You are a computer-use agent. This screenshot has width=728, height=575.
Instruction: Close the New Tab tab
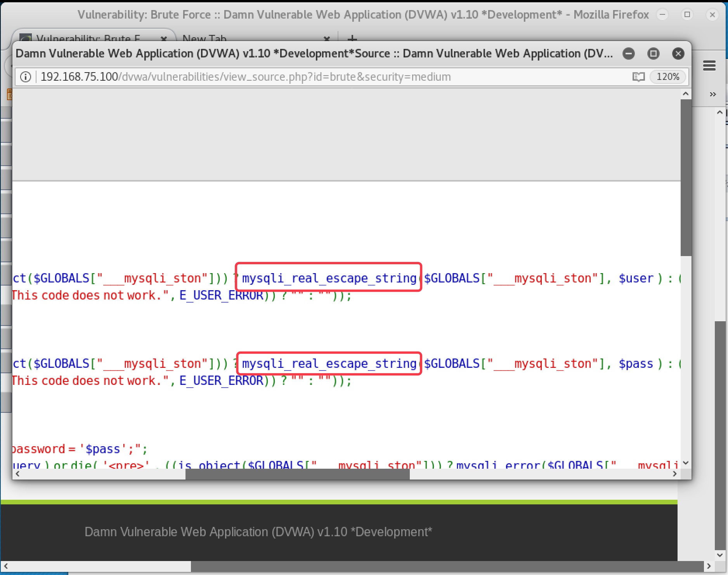tap(327, 38)
